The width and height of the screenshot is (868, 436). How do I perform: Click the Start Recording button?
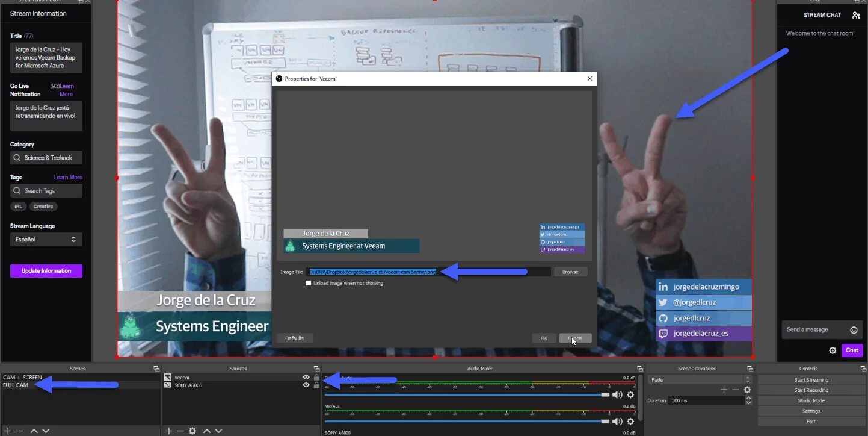(811, 390)
